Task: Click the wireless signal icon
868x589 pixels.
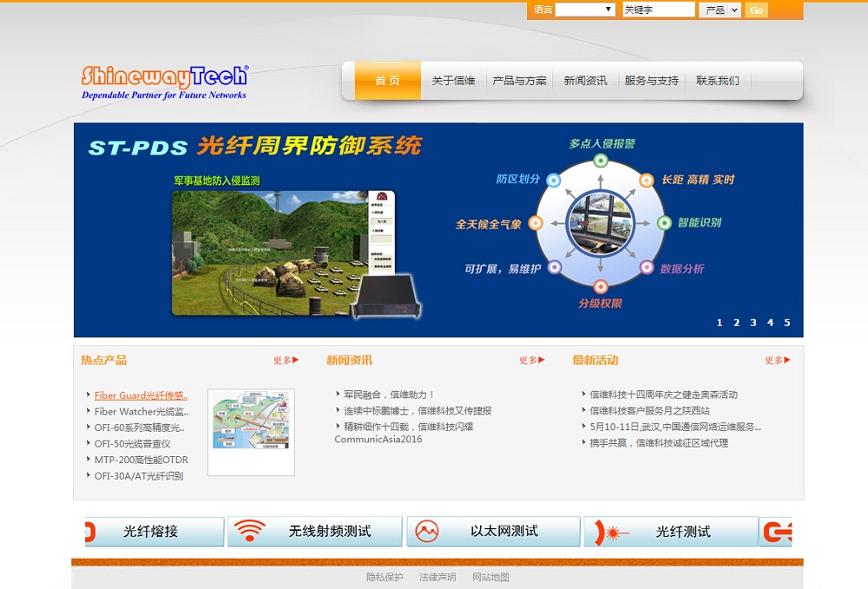Action: pyautogui.click(x=250, y=530)
